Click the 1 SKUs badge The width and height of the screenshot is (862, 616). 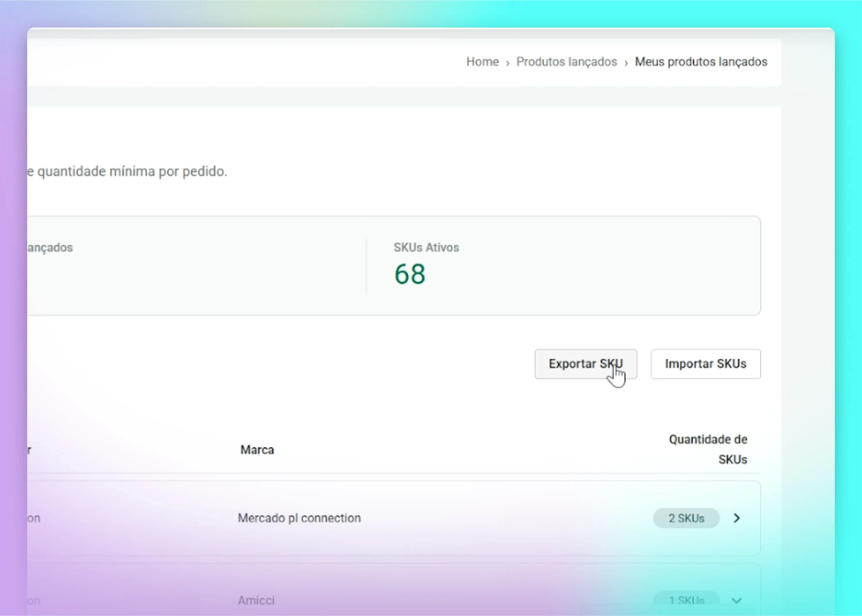(x=686, y=601)
